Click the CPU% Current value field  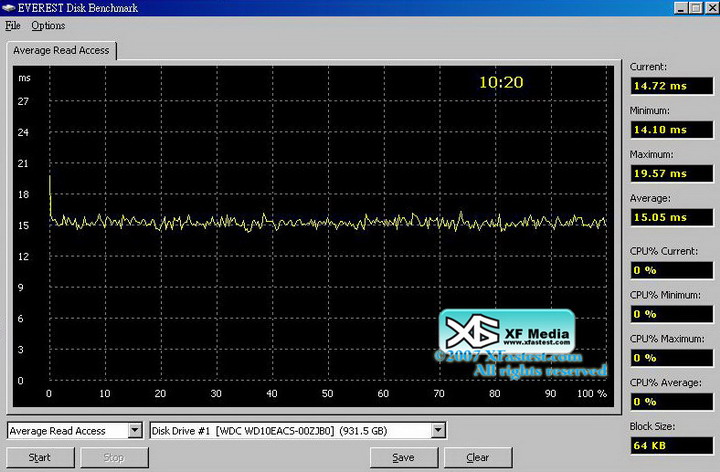[672, 270]
